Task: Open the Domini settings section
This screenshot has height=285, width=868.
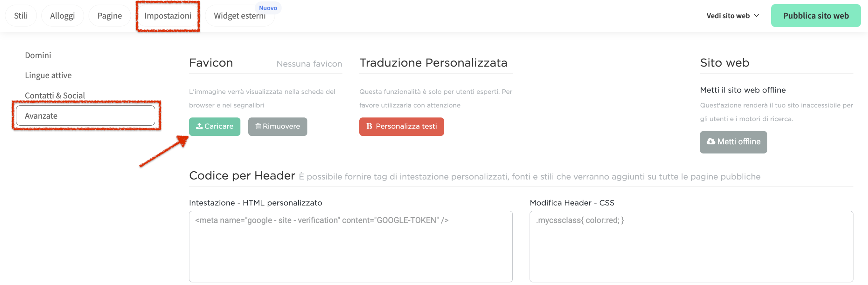Action: (38, 55)
